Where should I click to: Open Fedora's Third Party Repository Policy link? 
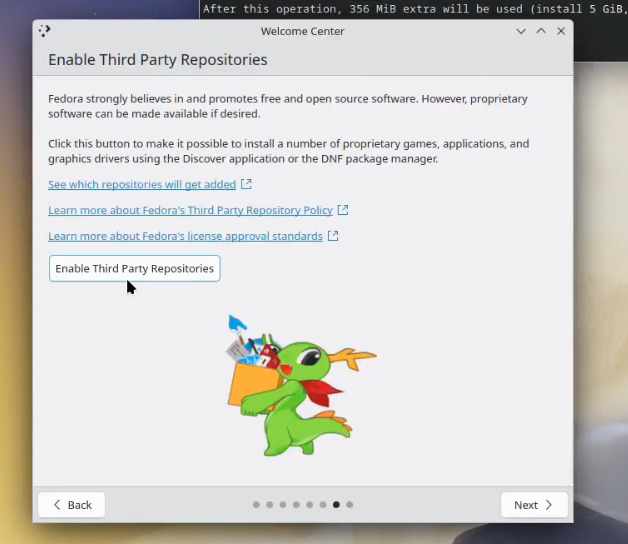[190, 210]
